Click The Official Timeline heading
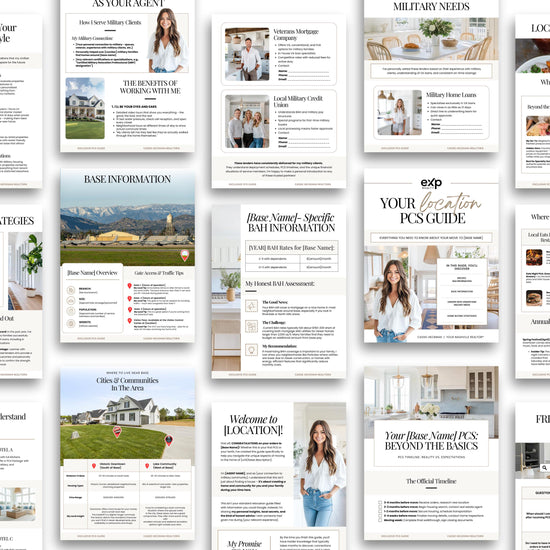550x550 pixels. (x=431, y=481)
